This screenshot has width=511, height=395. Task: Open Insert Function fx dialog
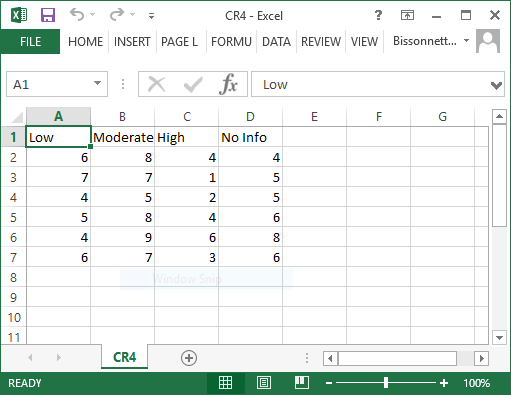tap(228, 84)
